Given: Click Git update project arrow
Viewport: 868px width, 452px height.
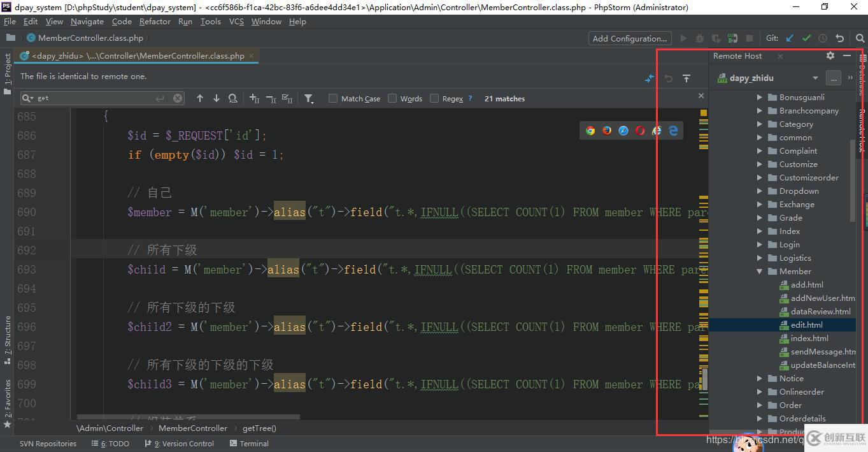Looking at the screenshot, I should (790, 38).
